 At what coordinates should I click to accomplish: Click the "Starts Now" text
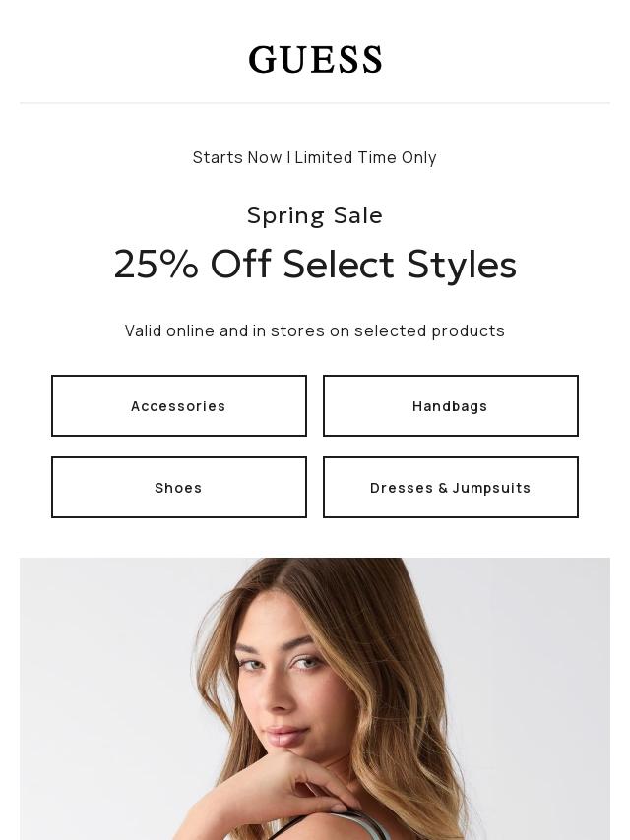(237, 157)
